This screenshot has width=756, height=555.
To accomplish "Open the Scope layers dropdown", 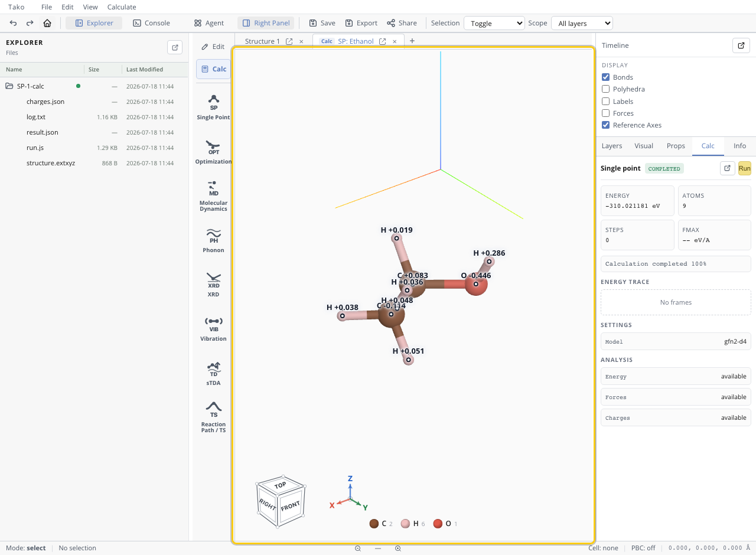I will pyautogui.click(x=582, y=23).
